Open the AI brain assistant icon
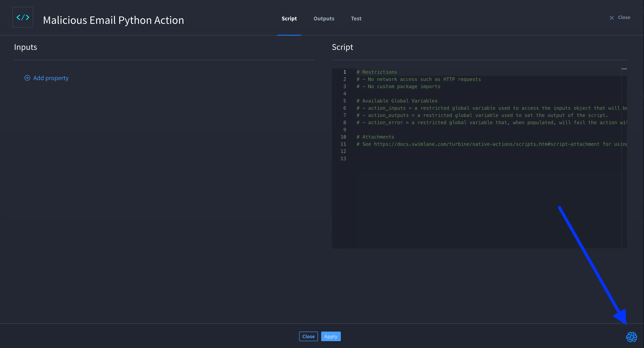644x348 pixels. 632,337
